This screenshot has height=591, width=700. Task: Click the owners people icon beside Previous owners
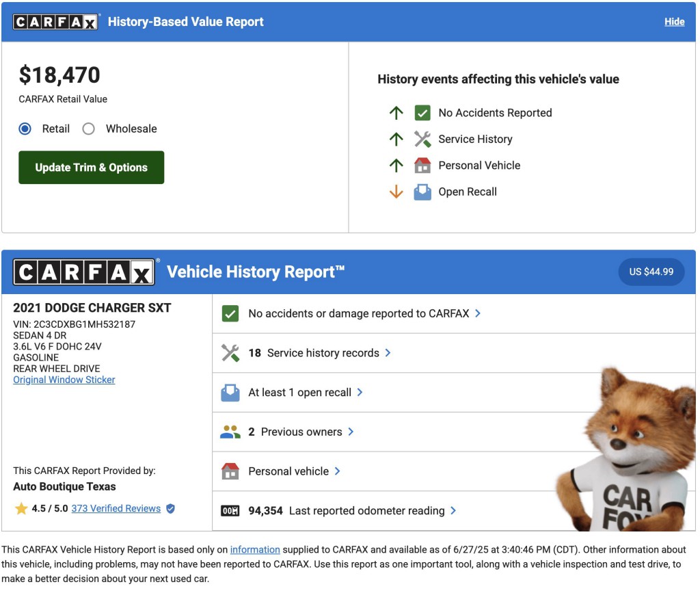[x=230, y=432]
